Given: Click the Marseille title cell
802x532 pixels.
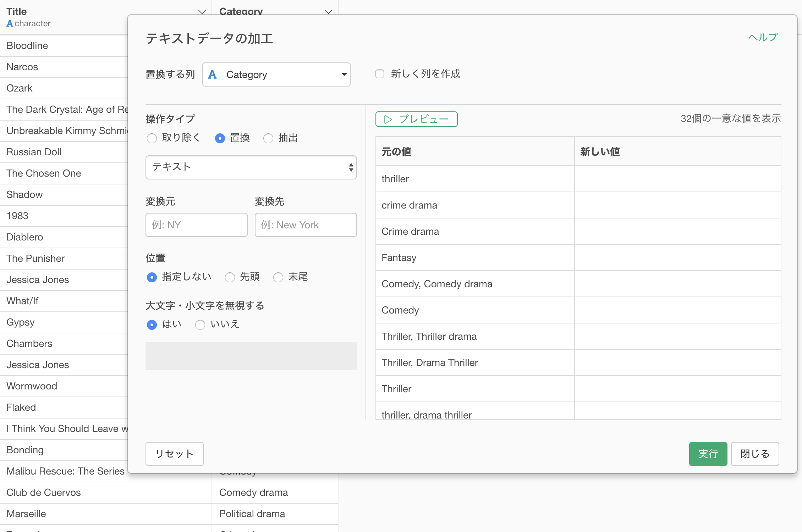Looking at the screenshot, I should tap(106, 514).
